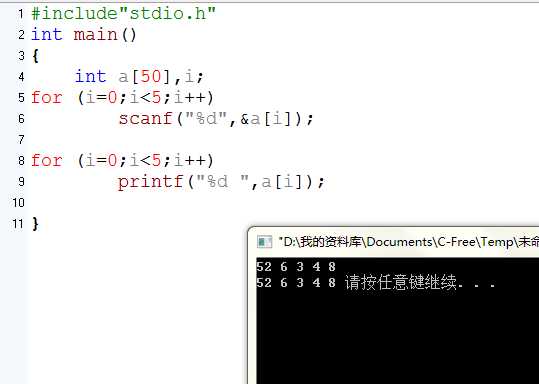Click the 'int main()' line
This screenshot has width=539, height=384.
[x=84, y=35]
